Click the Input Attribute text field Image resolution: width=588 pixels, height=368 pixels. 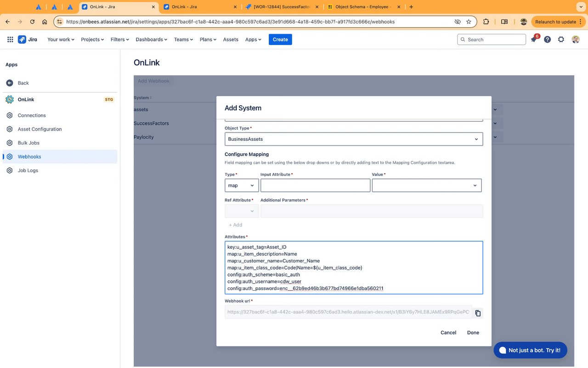(315, 185)
